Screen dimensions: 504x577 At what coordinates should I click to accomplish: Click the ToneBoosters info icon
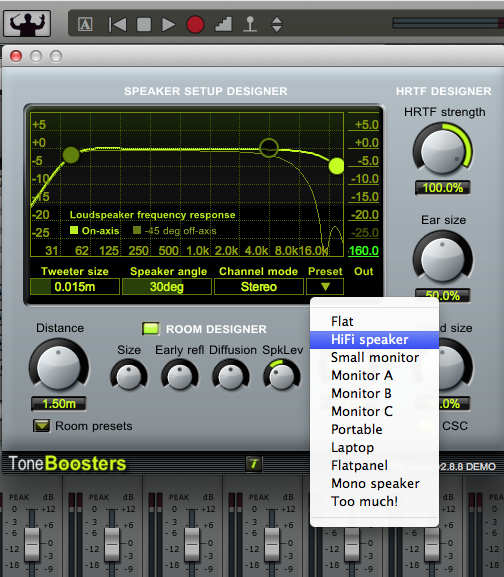[254, 464]
